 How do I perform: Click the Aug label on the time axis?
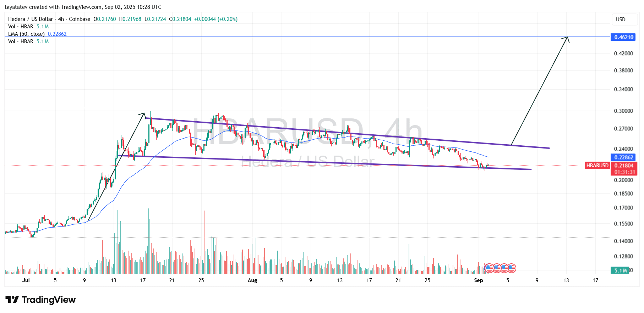coord(252,280)
